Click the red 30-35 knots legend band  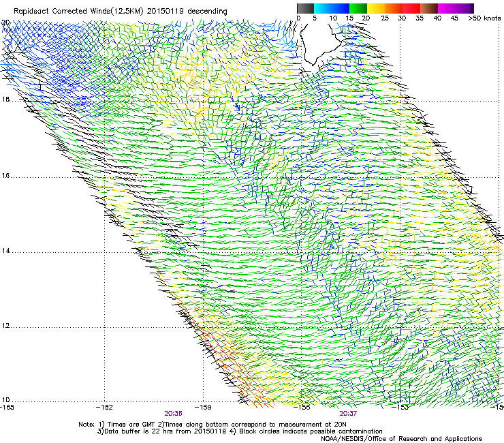click(411, 8)
